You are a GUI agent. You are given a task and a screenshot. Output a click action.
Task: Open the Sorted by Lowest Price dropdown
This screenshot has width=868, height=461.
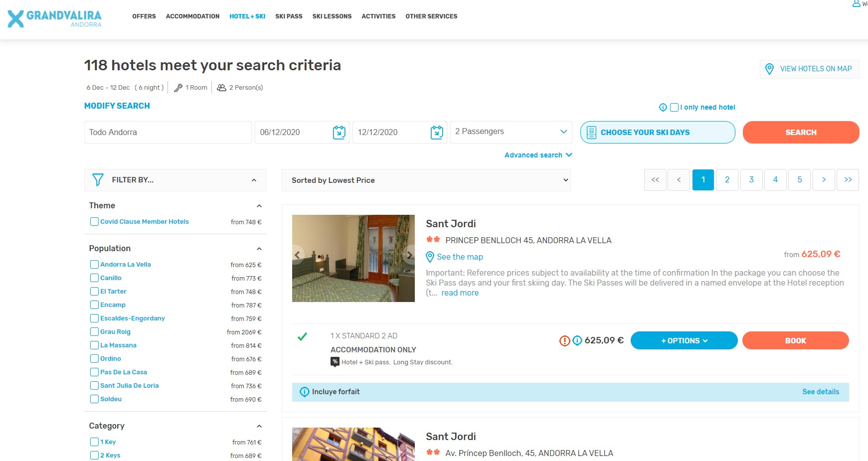pos(426,180)
